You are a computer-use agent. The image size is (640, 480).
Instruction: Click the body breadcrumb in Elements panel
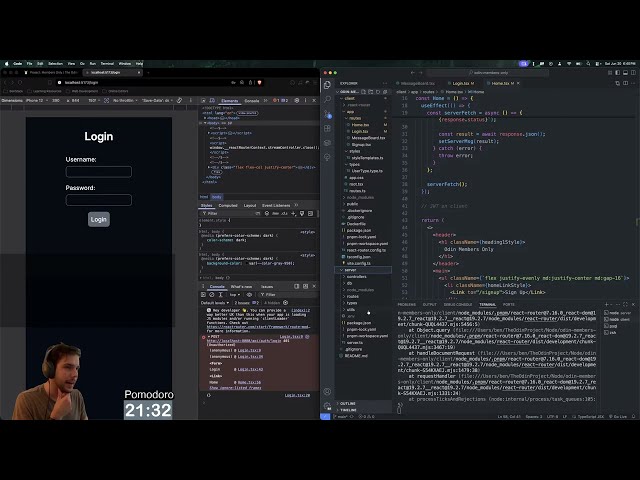tap(217, 197)
